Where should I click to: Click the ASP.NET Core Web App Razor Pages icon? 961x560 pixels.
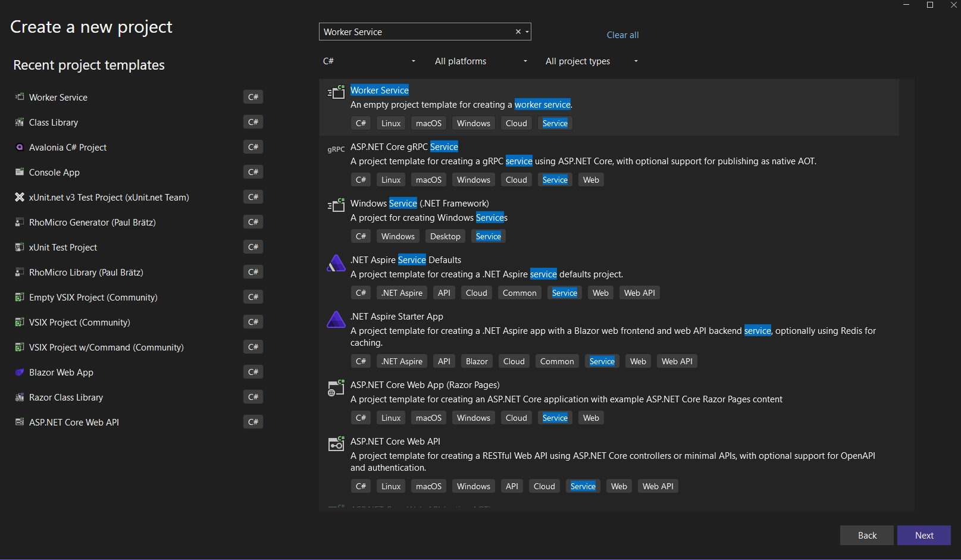(x=336, y=388)
